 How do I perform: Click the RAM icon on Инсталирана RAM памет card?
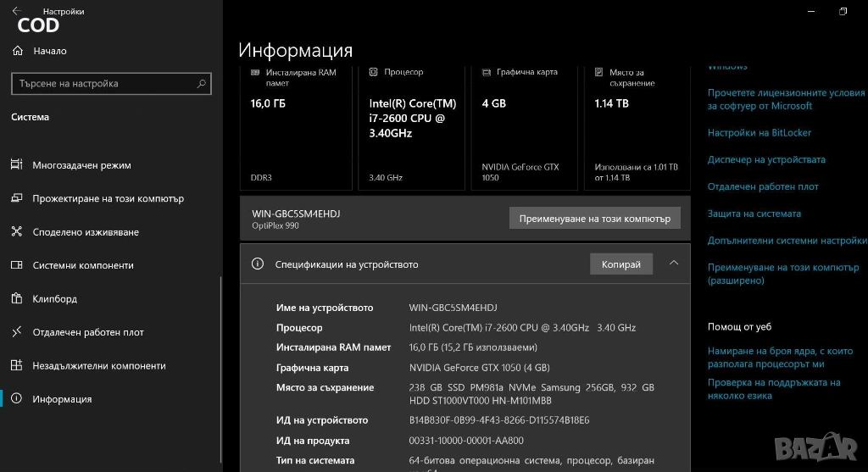(x=255, y=73)
